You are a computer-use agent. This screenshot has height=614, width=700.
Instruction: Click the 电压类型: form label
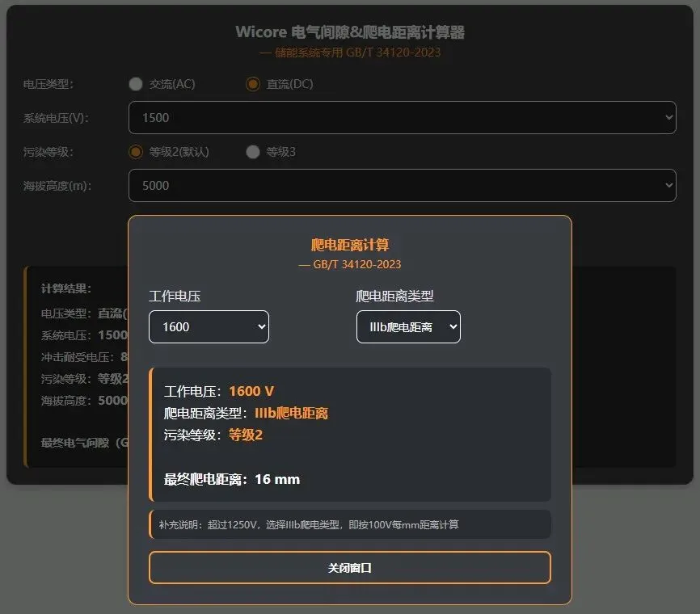tap(48, 84)
